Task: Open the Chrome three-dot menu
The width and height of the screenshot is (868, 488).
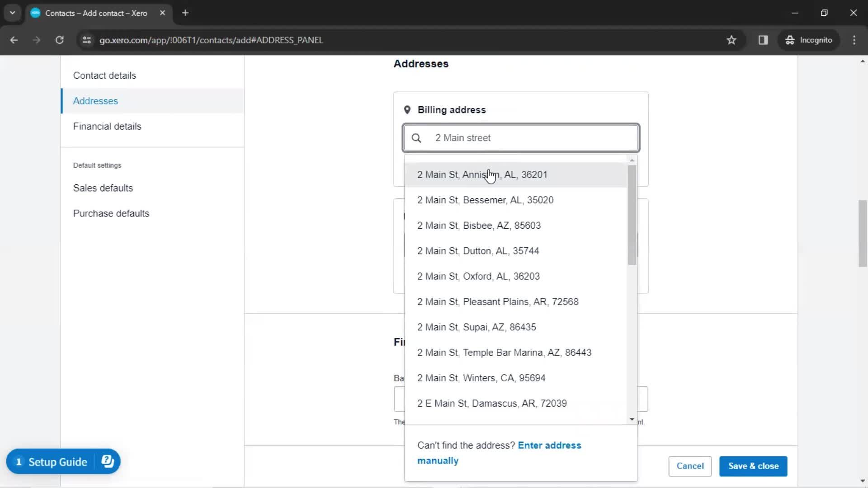Action: click(x=854, y=40)
